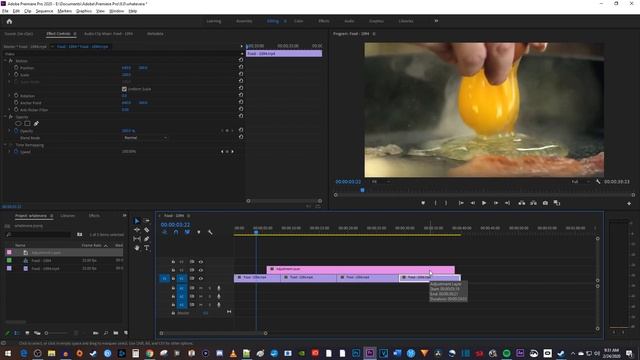640x360 pixels.
Task: Open Button Editor plus icon
Action: coord(629,203)
